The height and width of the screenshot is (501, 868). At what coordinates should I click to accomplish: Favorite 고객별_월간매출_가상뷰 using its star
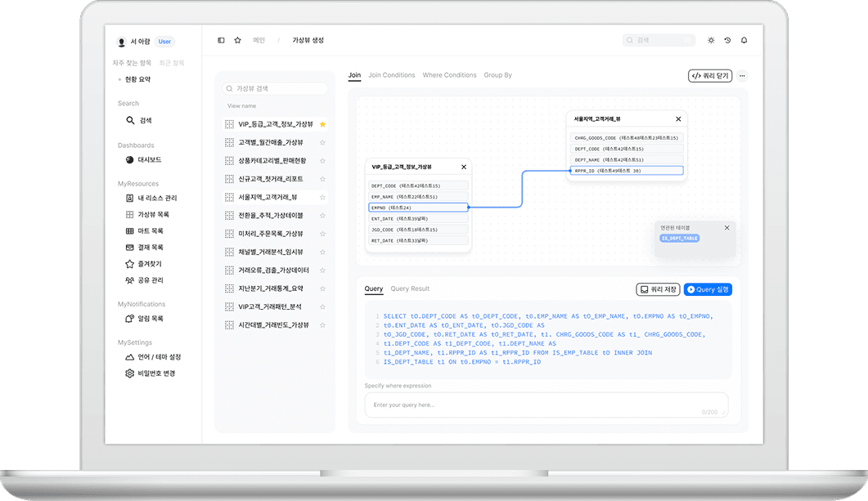click(322, 142)
